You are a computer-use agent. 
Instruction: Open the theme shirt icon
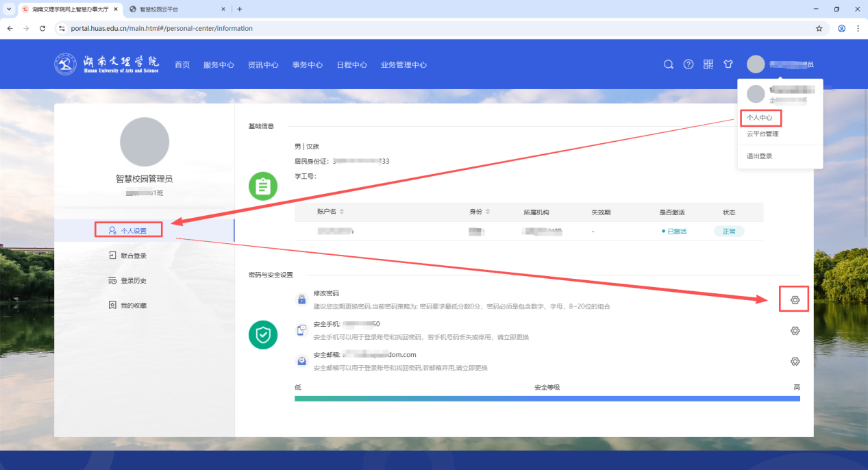[728, 64]
